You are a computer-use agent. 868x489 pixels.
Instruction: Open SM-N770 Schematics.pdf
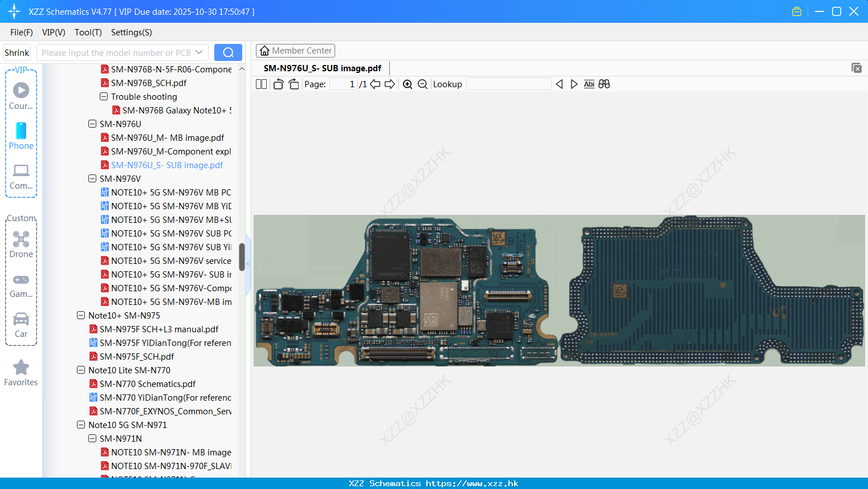[x=148, y=384]
